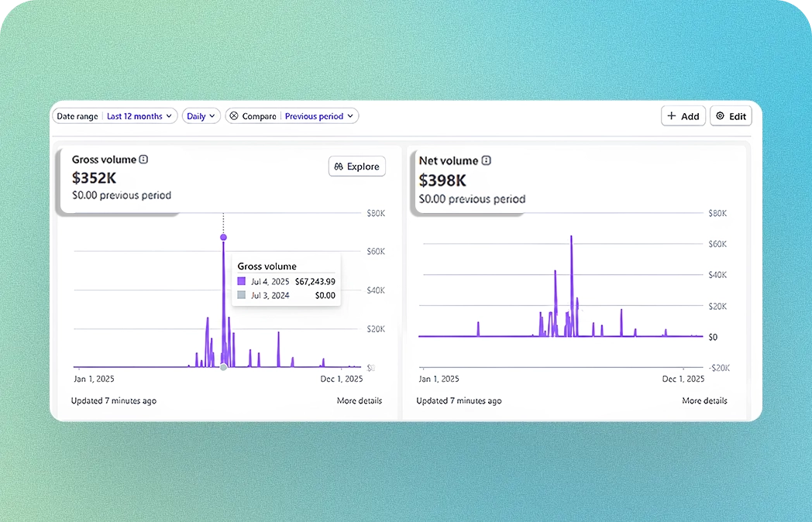Screen dimensions: 812x522
Task: Open More details under Gross volume chart
Action: coord(359,400)
